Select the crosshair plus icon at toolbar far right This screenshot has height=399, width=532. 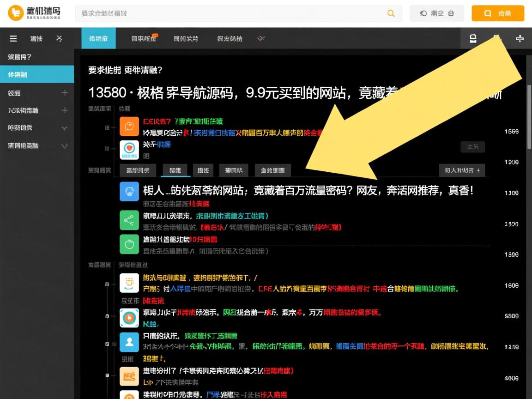[520, 39]
